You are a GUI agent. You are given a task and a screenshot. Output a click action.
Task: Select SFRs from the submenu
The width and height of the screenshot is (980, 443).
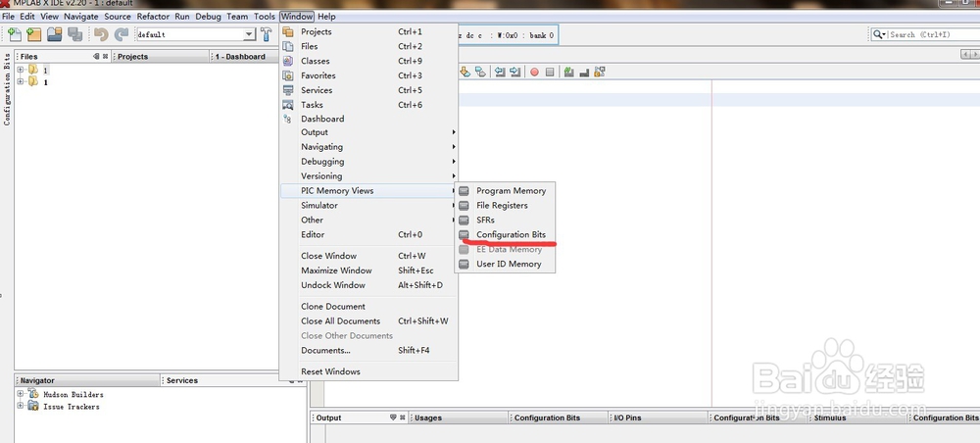[505, 220]
